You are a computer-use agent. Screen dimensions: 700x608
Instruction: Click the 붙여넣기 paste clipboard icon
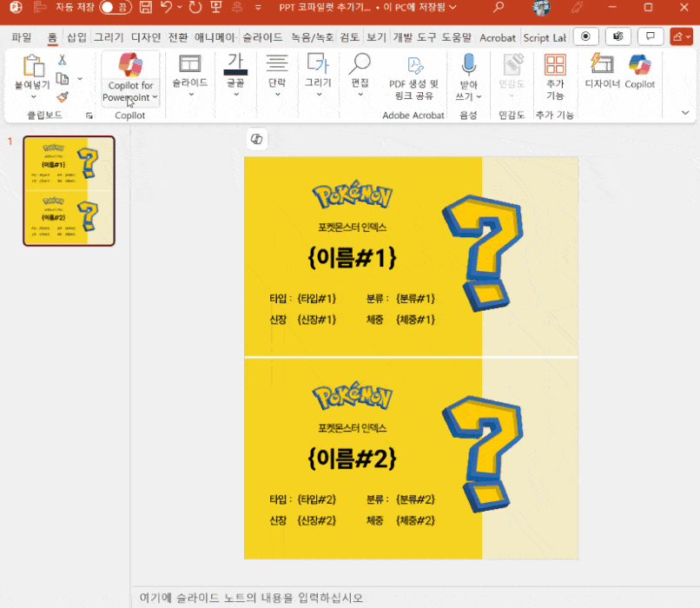pyautogui.click(x=33, y=66)
